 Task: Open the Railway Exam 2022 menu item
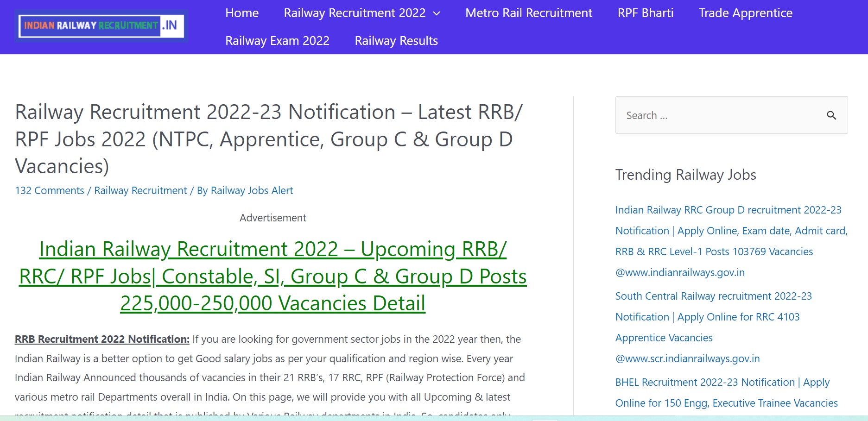[277, 41]
